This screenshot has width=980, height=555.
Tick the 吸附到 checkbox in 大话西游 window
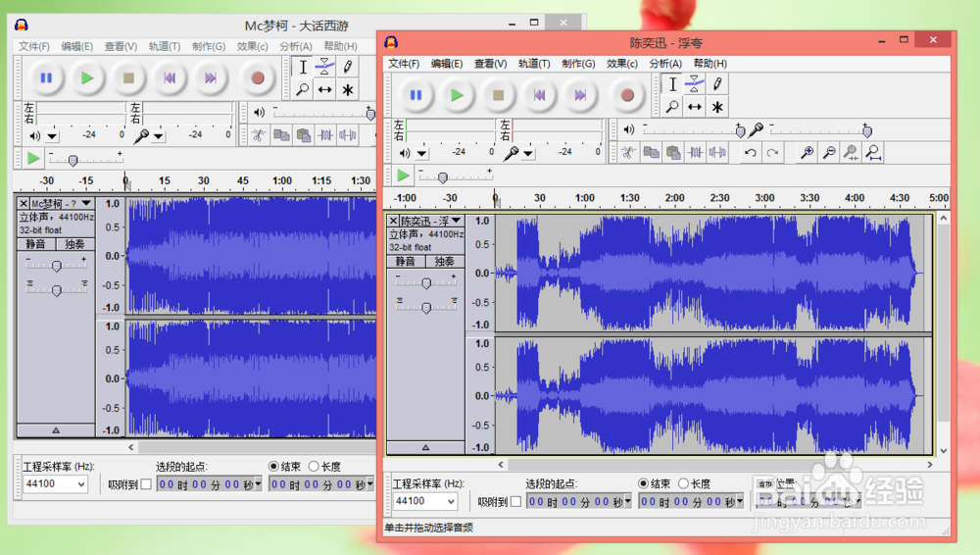[146, 483]
